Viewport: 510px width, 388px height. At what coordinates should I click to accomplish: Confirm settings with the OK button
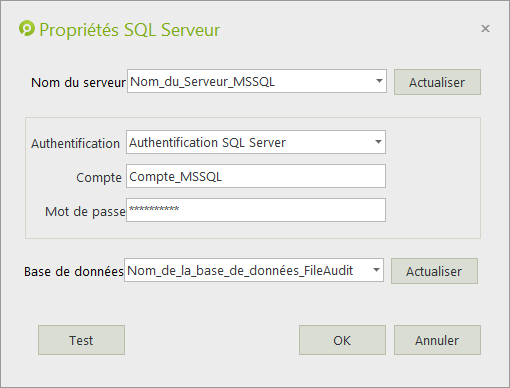(x=342, y=340)
